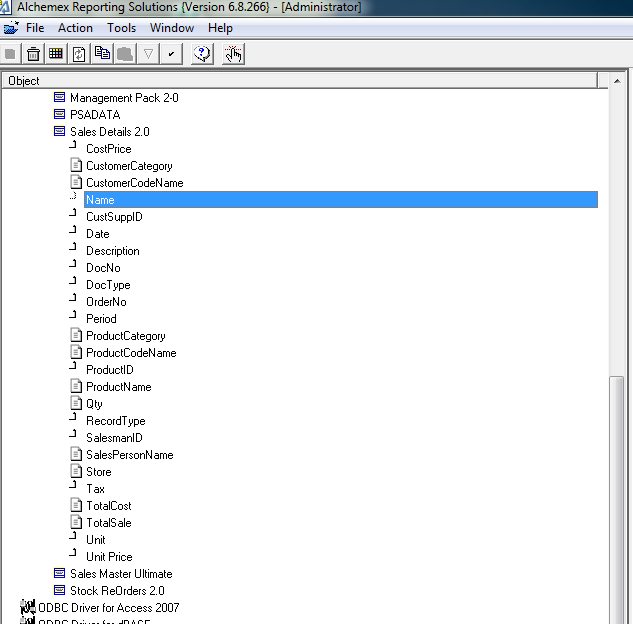
Task: Click the colored grid toolbar icon
Action: click(x=56, y=54)
